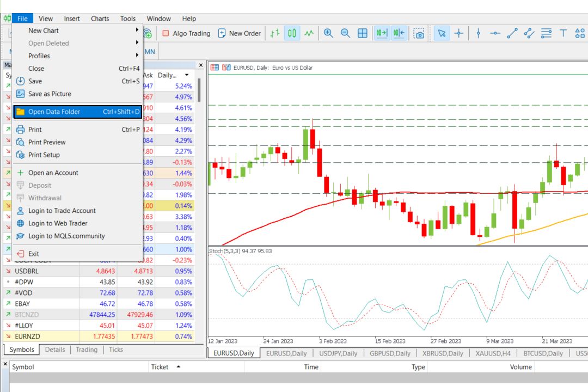This screenshot has height=392, width=588.
Task: Zoom out on the chart
Action: 345,33
